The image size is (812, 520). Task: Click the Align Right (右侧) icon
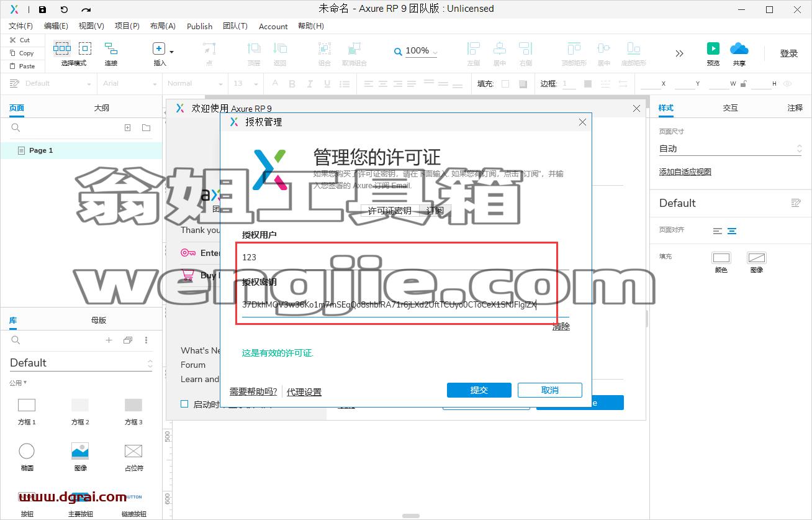(x=526, y=48)
